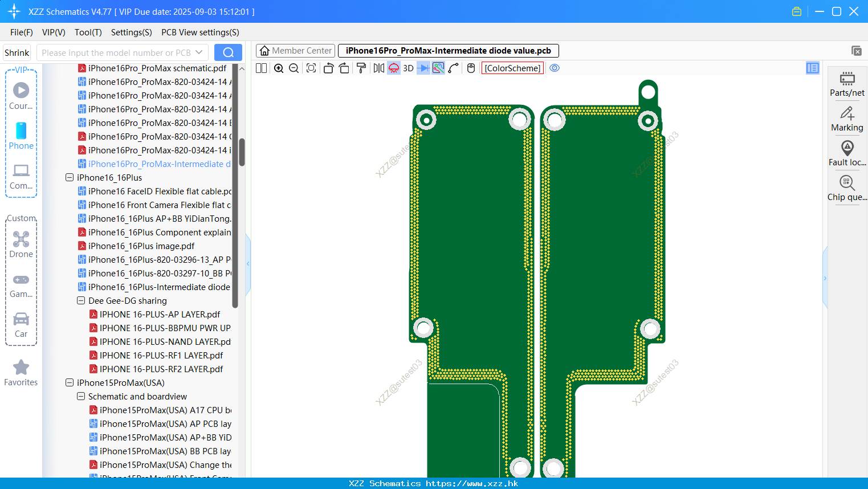Select the Computer category

[x=21, y=176]
